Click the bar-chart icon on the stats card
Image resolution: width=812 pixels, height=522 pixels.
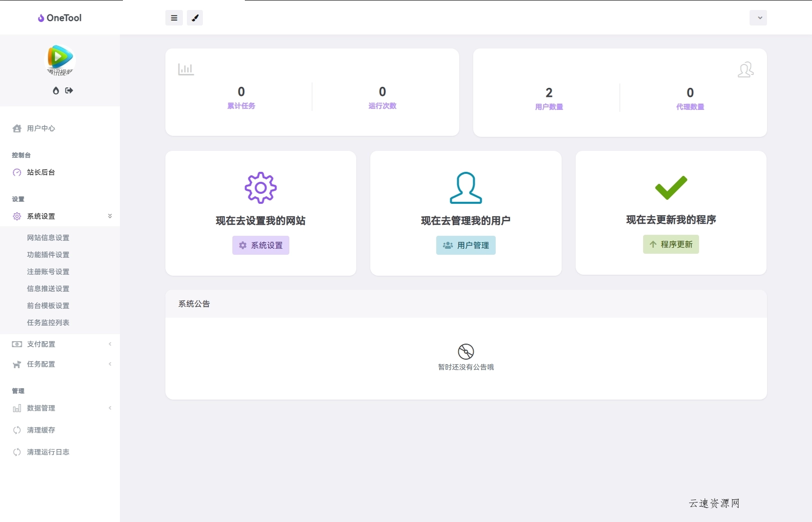185,69
